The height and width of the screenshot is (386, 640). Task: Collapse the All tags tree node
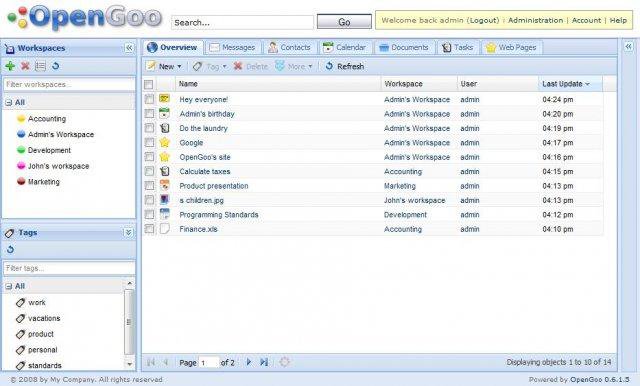point(9,286)
